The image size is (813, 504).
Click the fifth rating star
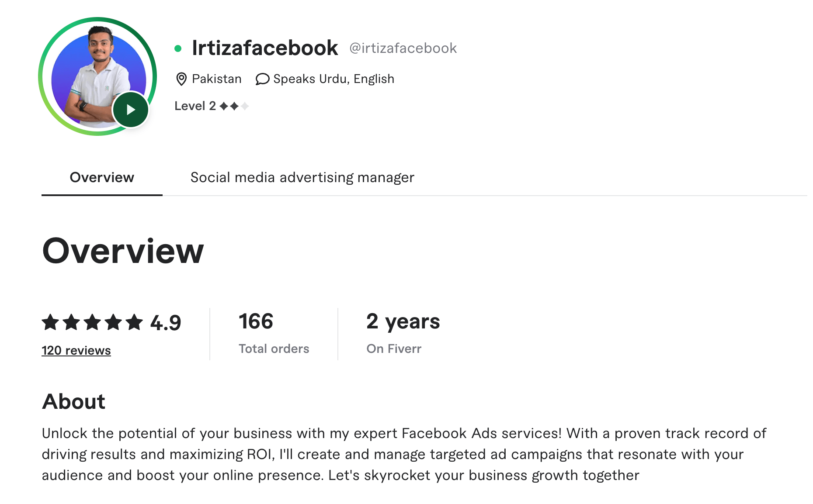pos(134,322)
